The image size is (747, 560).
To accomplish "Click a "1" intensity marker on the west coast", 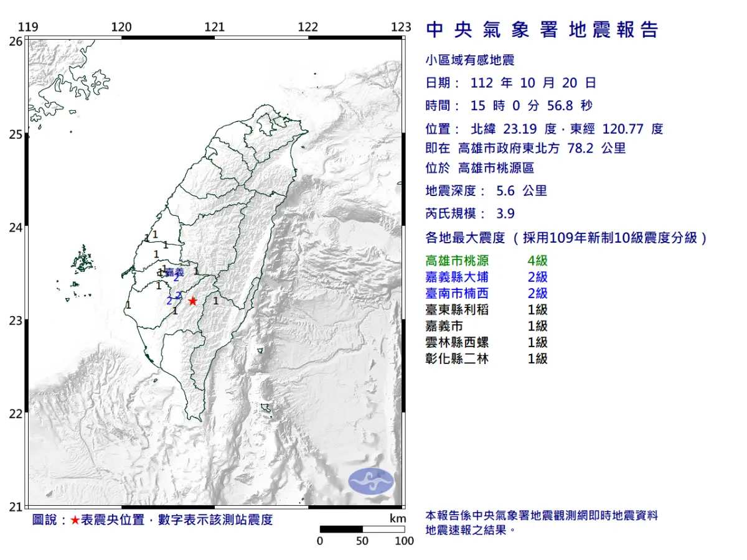I will pos(128,304).
